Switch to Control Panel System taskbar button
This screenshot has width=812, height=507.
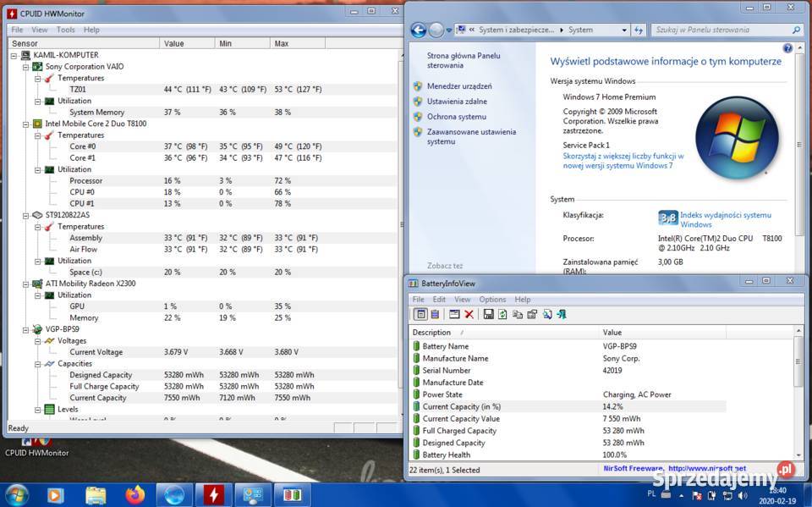tap(253, 495)
